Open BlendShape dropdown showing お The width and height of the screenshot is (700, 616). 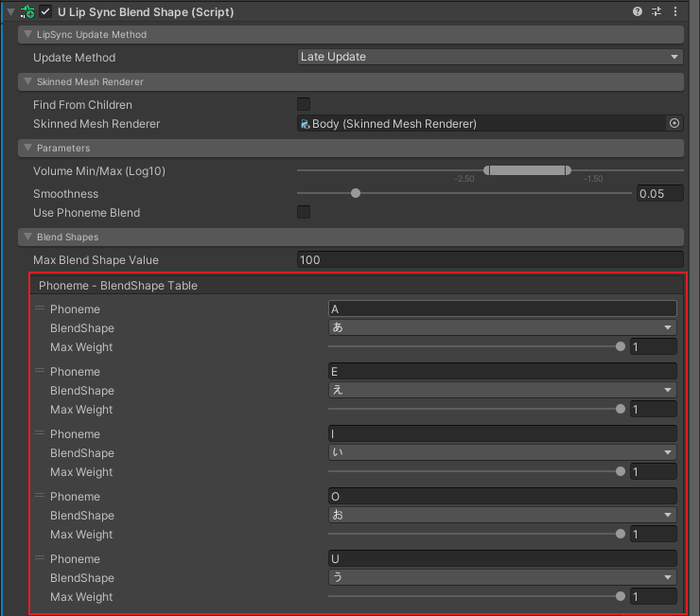point(502,515)
